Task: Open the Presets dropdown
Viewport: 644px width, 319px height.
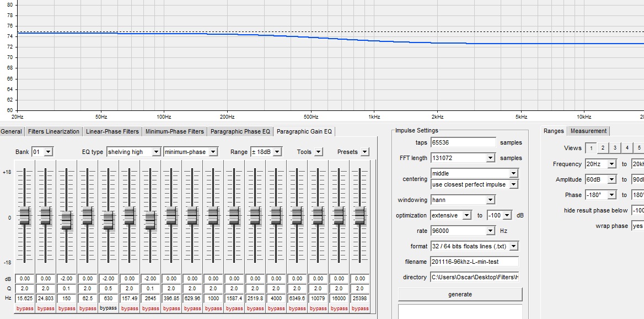Action: (364, 152)
